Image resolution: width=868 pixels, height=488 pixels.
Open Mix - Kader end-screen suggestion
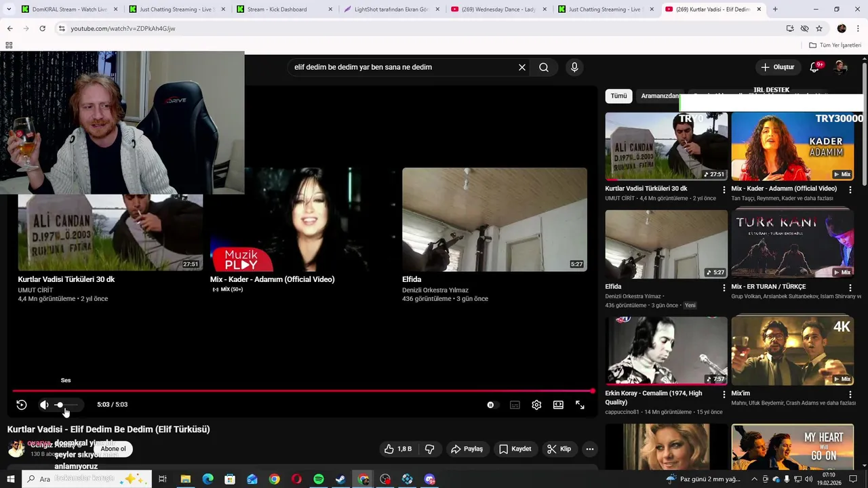[302, 220]
